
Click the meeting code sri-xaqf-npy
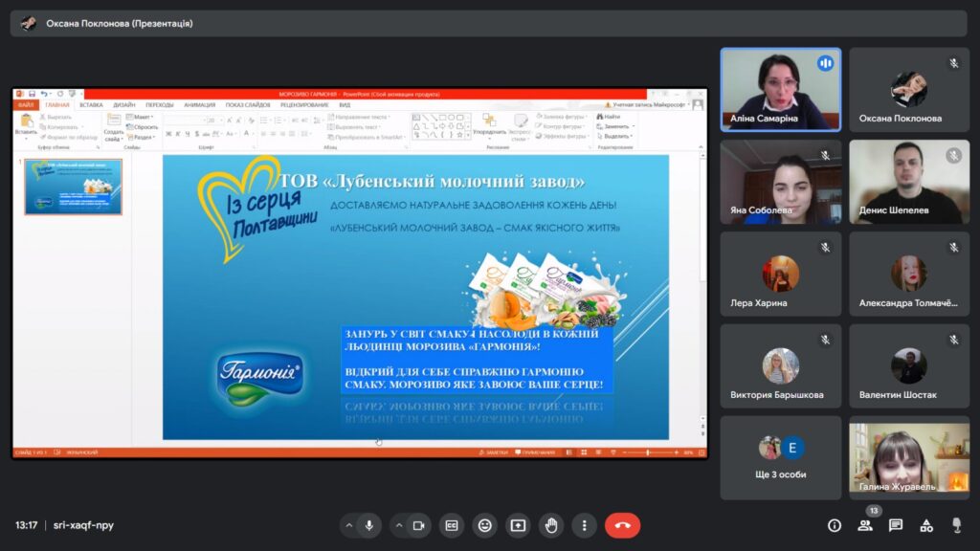point(84,525)
